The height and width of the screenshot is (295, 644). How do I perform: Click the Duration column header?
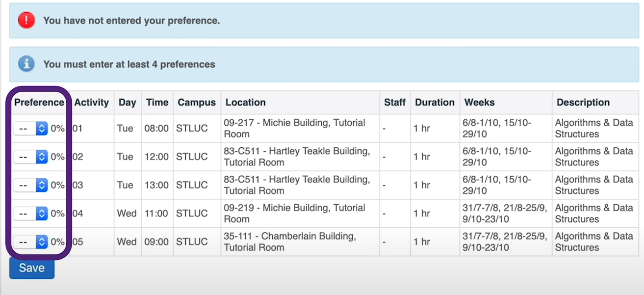435,103
